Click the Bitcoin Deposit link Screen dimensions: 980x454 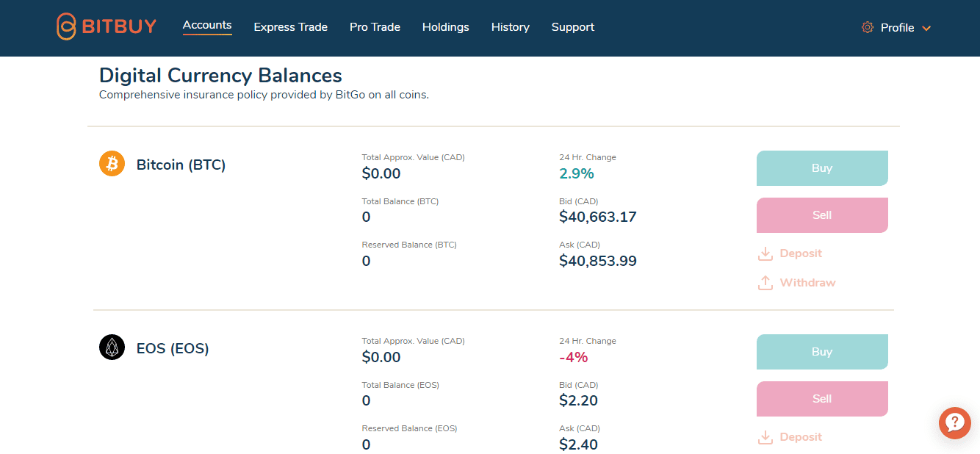click(x=801, y=253)
